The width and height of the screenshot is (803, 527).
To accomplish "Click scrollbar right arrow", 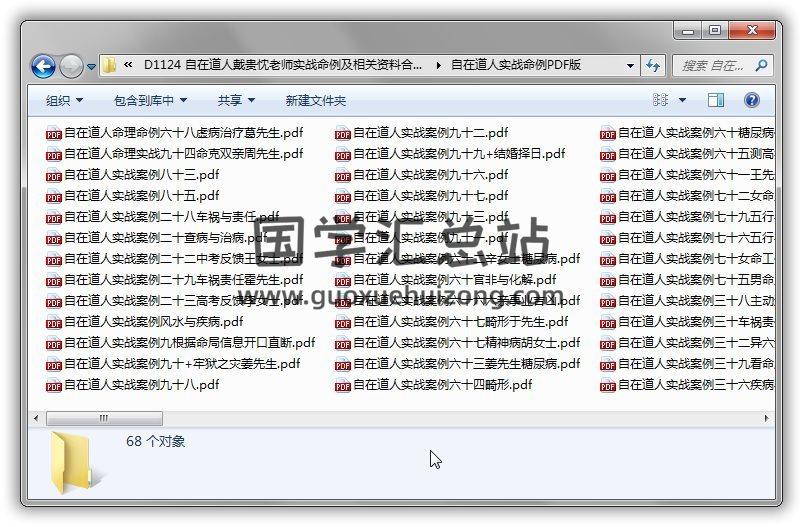I will 766,418.
